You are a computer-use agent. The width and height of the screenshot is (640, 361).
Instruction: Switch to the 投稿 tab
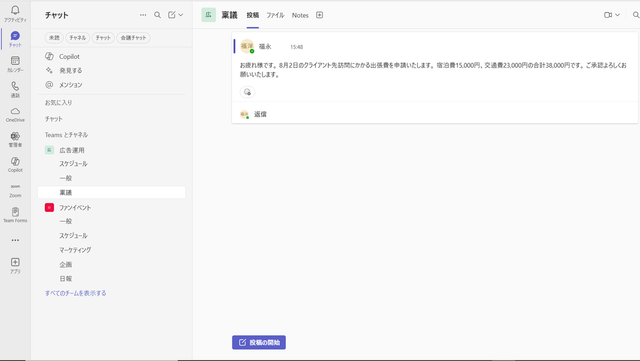pos(253,15)
